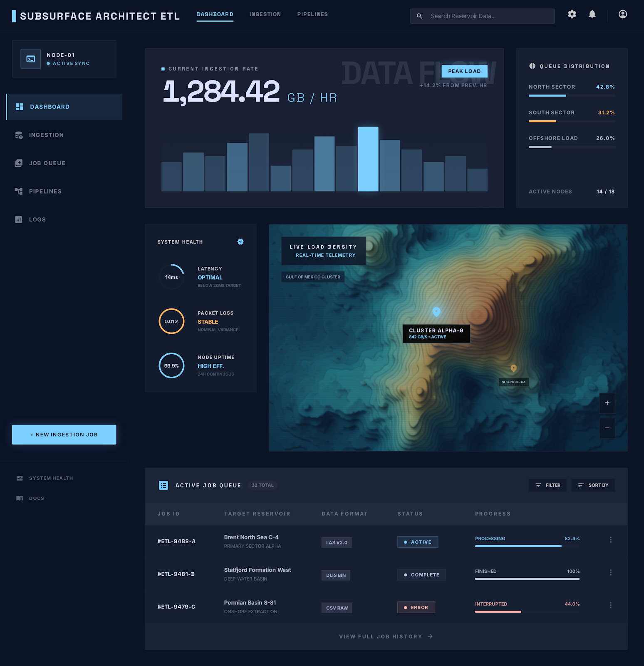Open more options for job #ETL-9482-A
644x666 pixels.
click(610, 540)
